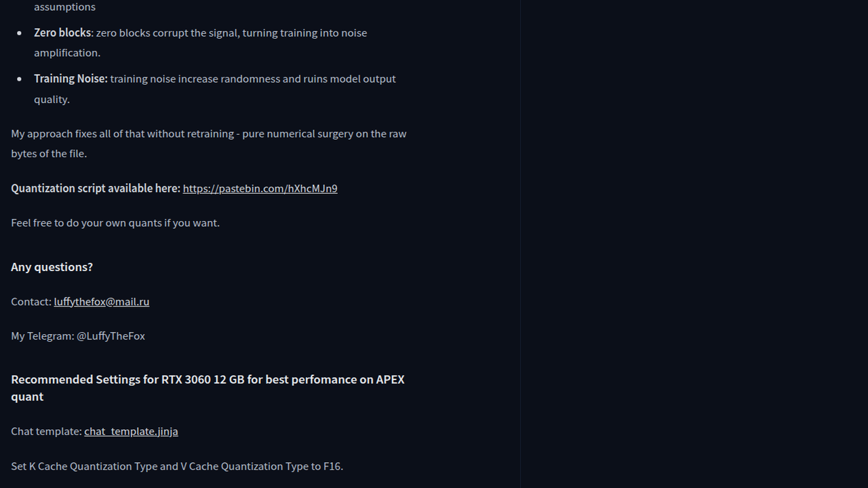Click the "Chat template:" label text
Image resolution: width=868 pixels, height=488 pixels.
pos(46,431)
